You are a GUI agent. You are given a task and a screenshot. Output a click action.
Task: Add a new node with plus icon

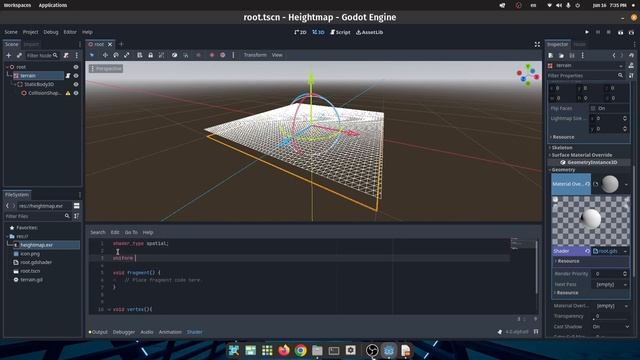click(x=9, y=55)
